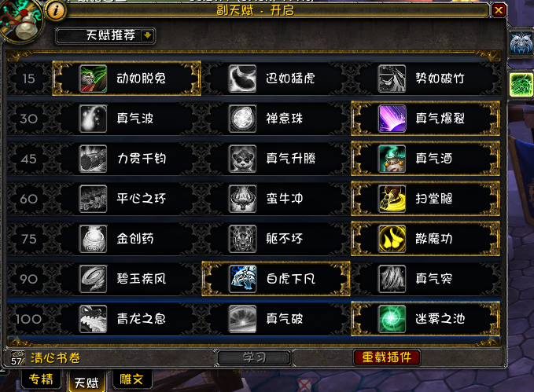Expand the yellow arrow next to 天赋推荐

click(148, 35)
